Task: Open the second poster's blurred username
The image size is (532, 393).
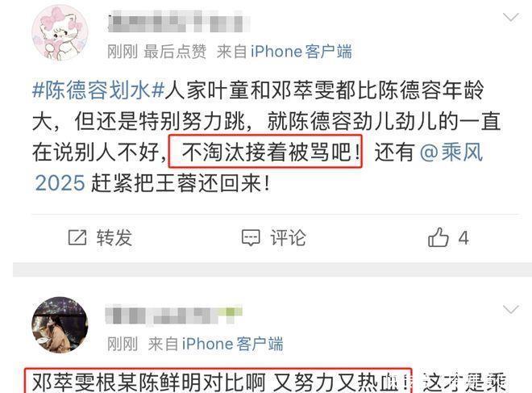Action: [x=174, y=316]
